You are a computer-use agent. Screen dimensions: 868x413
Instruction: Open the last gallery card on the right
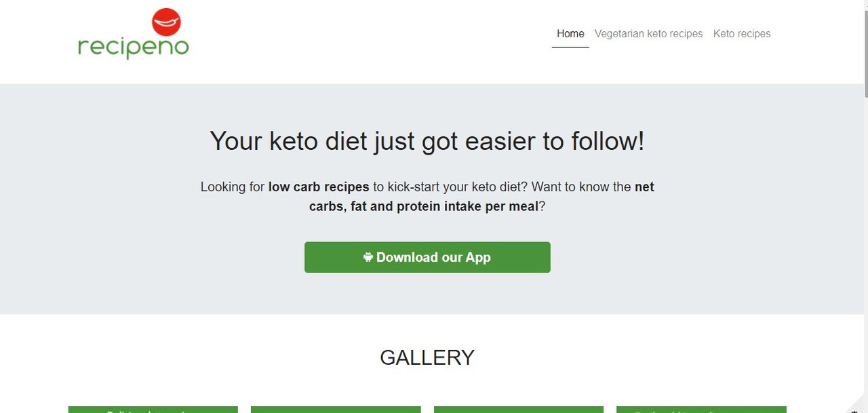(701, 410)
